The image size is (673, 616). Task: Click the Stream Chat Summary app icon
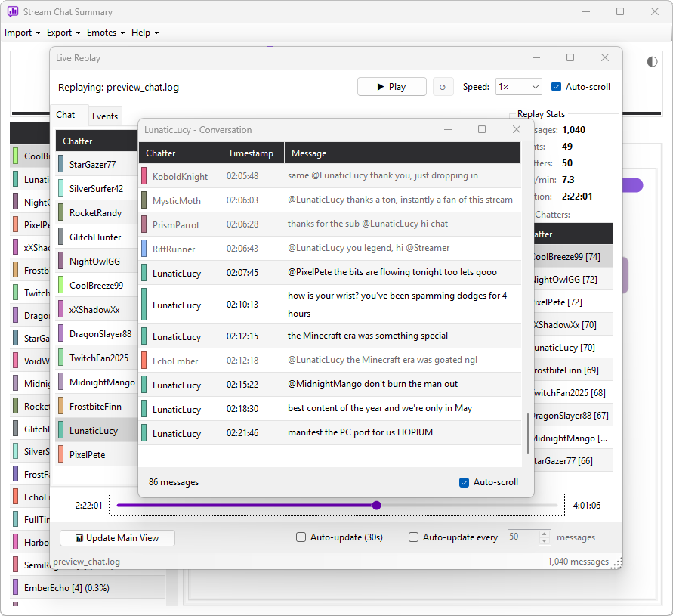[x=12, y=11]
